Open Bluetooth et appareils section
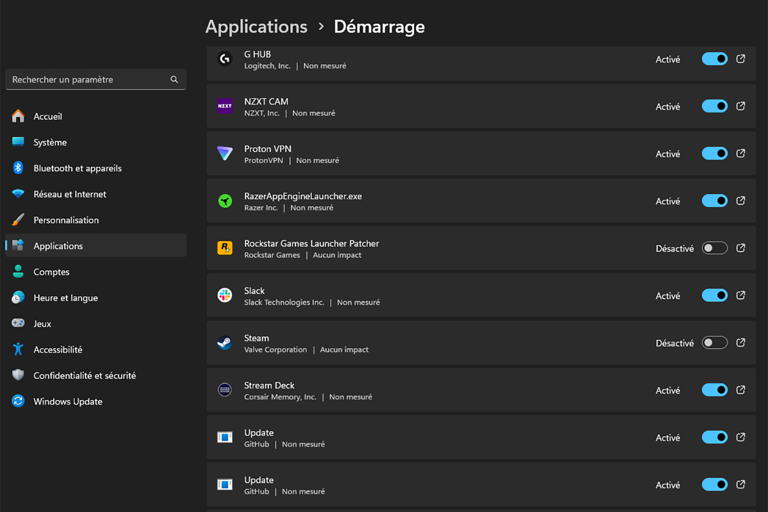The height and width of the screenshot is (512, 768). pyautogui.click(x=96, y=168)
